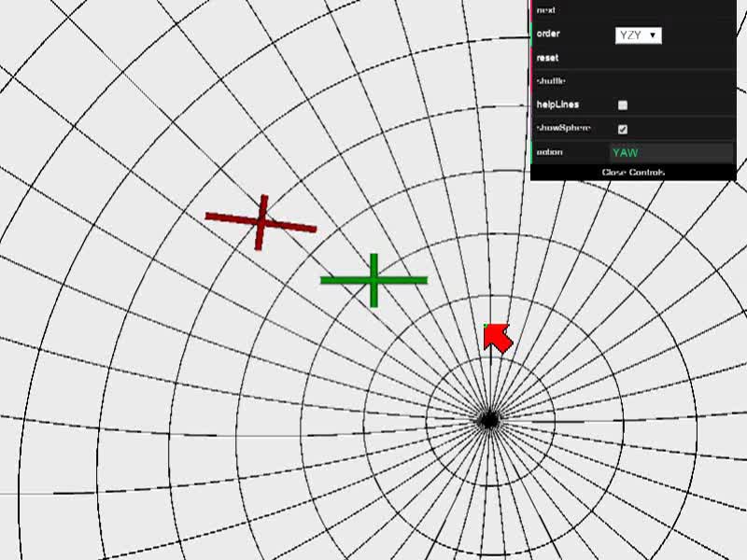
Task: Click the green cross marker
Action: 374,281
